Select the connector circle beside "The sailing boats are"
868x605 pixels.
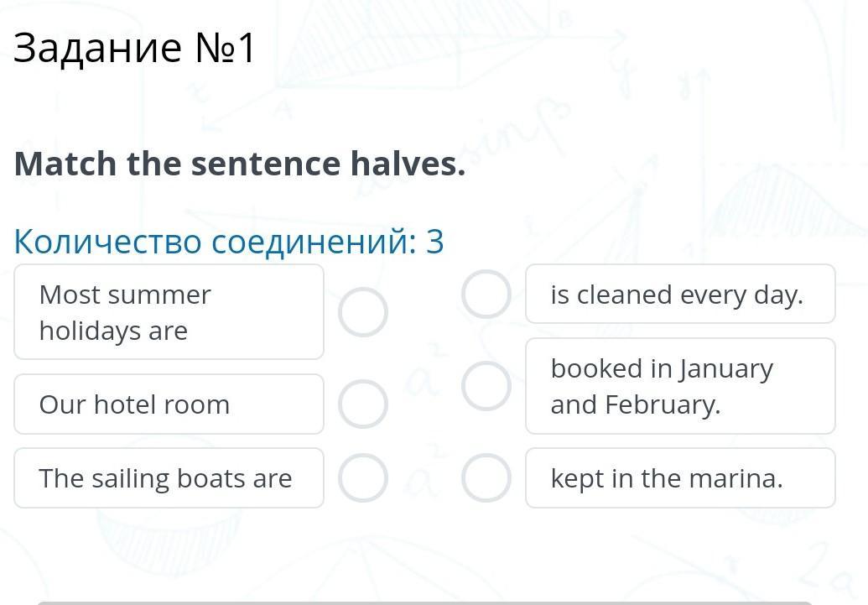click(363, 478)
